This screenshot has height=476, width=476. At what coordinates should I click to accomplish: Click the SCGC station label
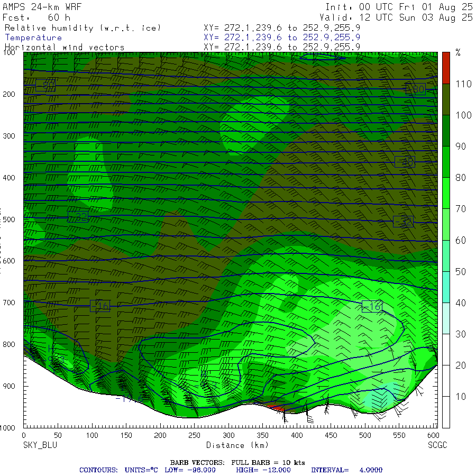pos(437,445)
